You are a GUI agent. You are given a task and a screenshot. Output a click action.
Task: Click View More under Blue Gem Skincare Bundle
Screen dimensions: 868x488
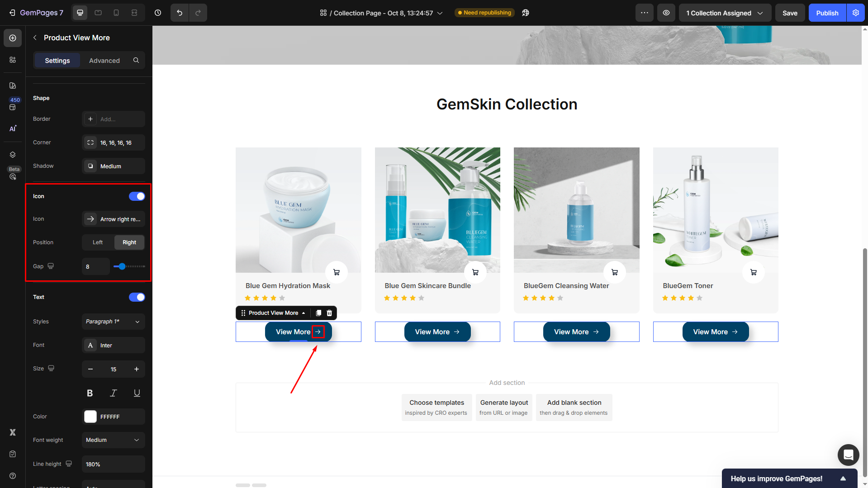point(437,332)
